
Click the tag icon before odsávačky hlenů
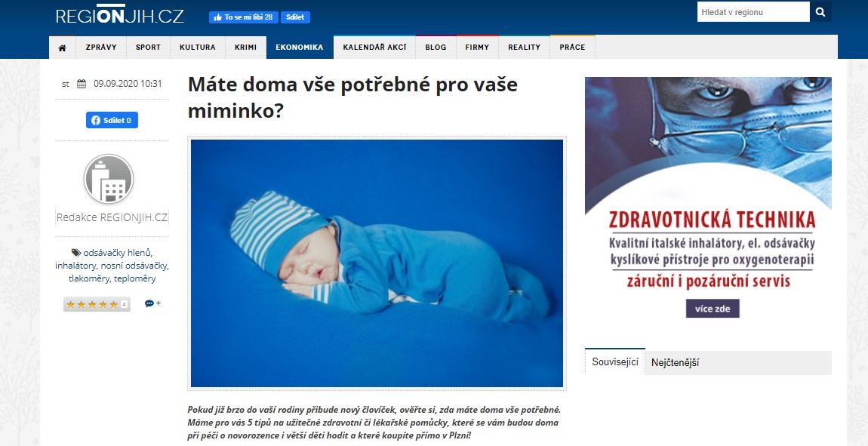pyautogui.click(x=76, y=253)
